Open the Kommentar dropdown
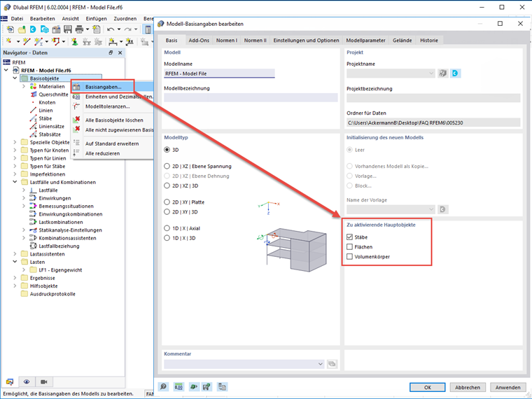Viewport: 532px width, 399px height. tap(321, 364)
